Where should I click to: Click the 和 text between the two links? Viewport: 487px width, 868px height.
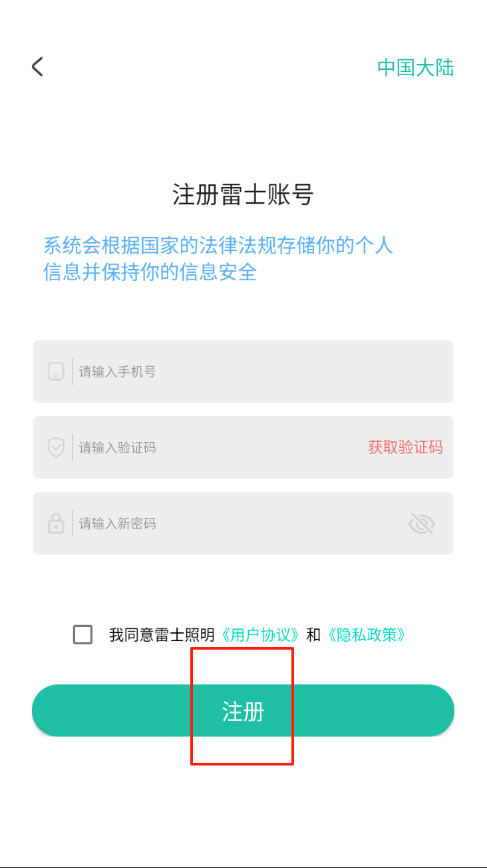313,635
